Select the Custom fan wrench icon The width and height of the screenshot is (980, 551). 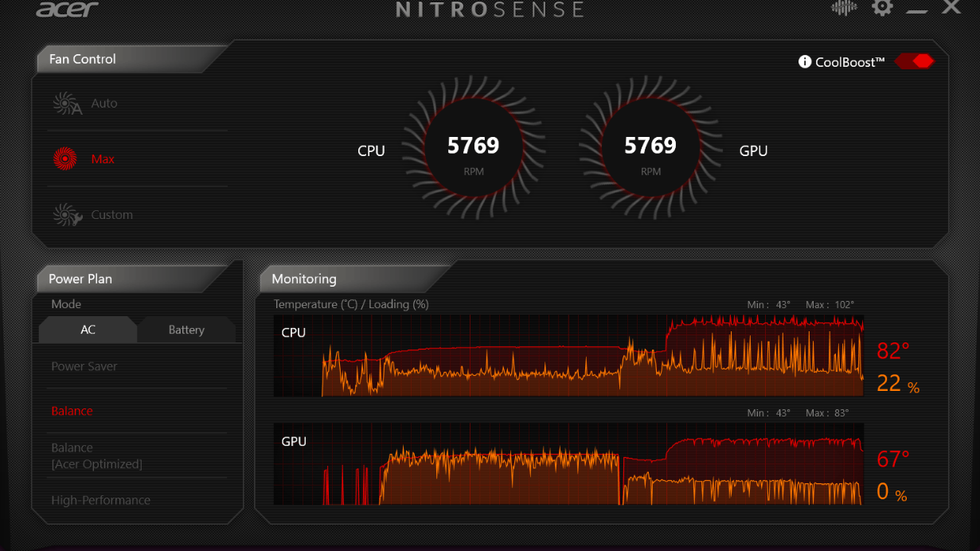[67, 215]
